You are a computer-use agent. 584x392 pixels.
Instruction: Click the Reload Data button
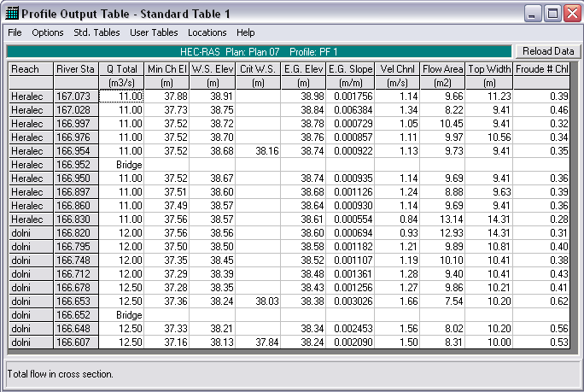[548, 51]
